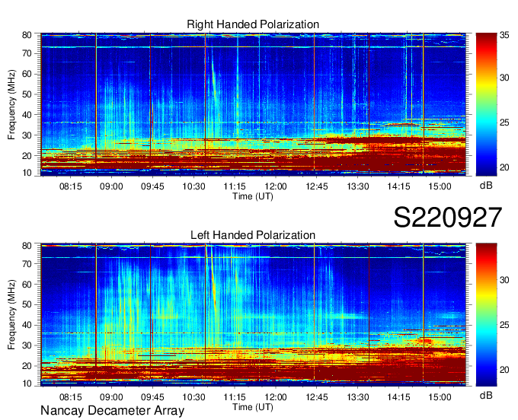
Task: Select the S220927 observation label
Action: tap(448, 218)
